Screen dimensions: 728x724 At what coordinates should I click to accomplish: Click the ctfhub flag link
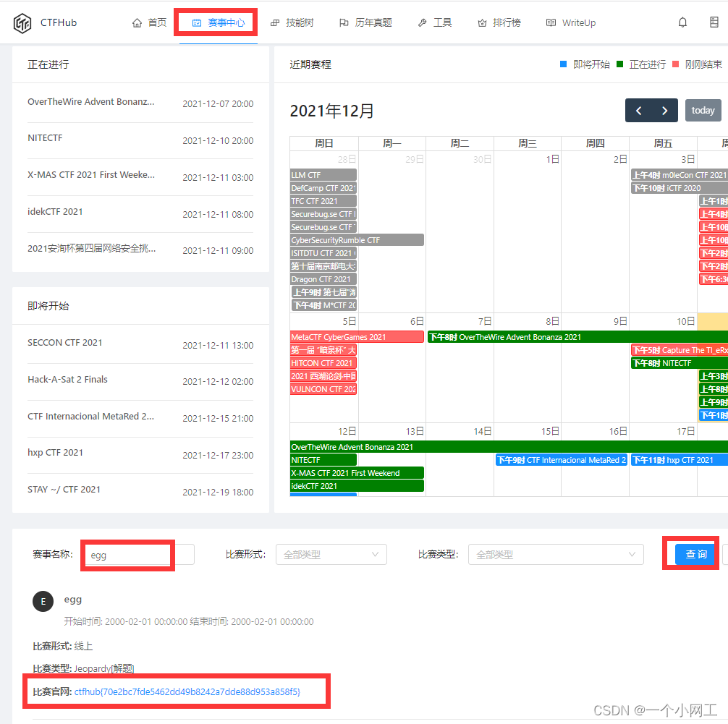point(187,691)
